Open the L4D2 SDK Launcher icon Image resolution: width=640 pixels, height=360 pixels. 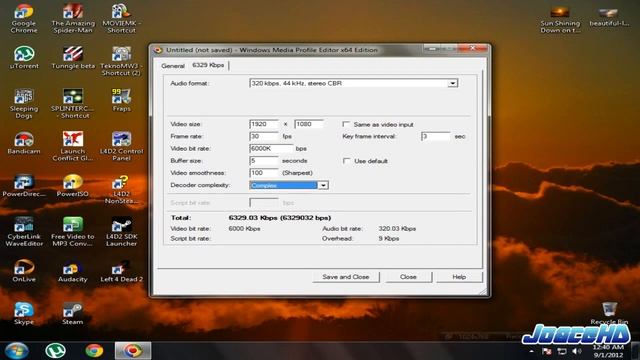121,232
